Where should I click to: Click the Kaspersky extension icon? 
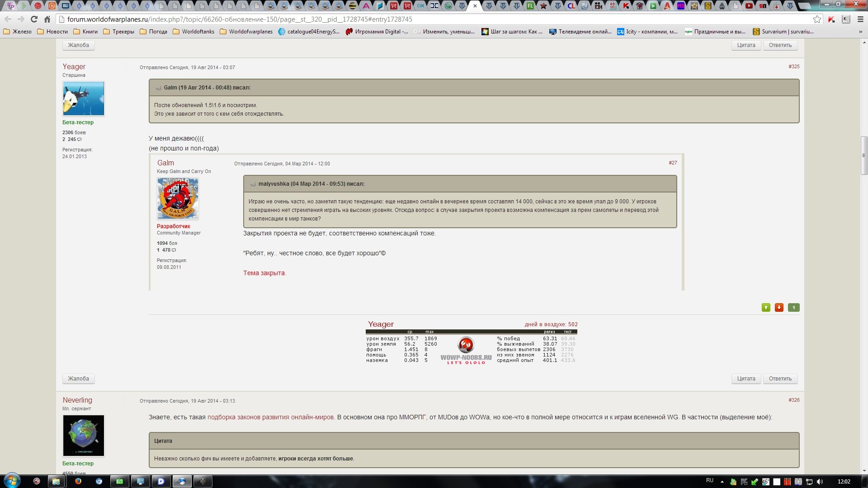point(831,19)
